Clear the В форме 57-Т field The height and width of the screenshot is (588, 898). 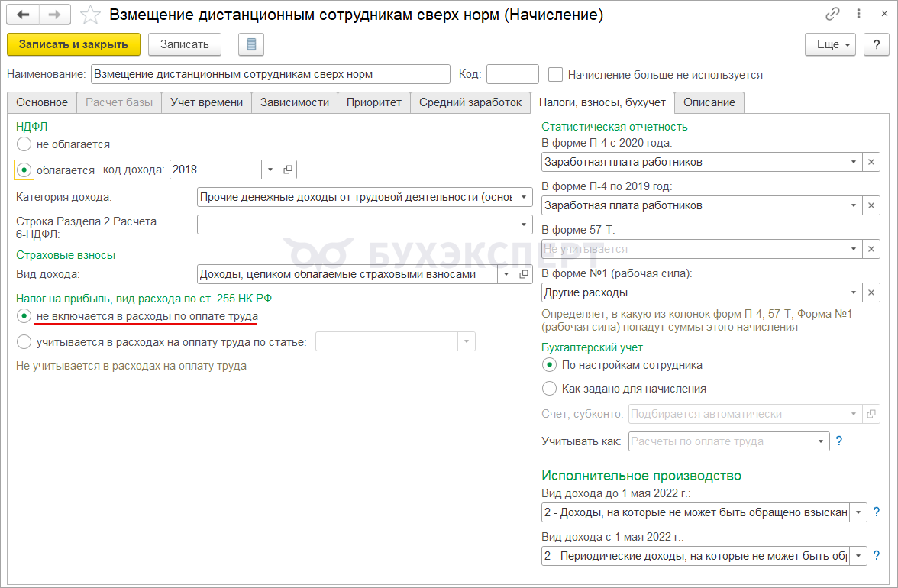tap(871, 249)
